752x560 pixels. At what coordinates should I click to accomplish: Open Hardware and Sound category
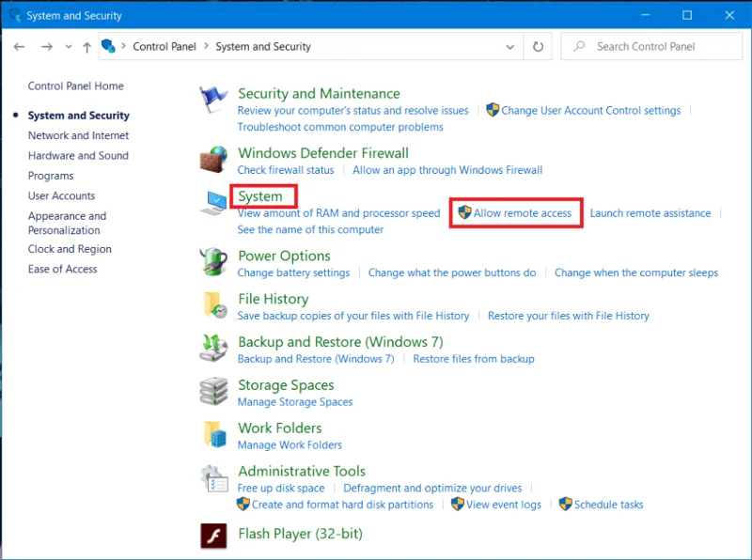tap(78, 155)
